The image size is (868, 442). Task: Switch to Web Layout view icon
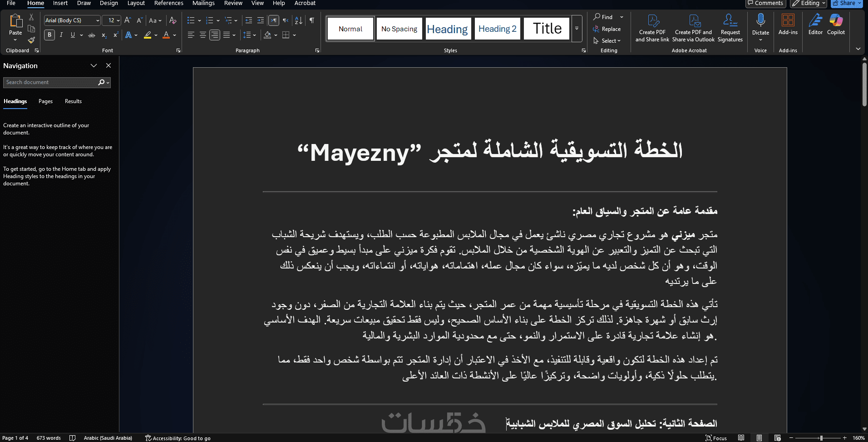778,438
